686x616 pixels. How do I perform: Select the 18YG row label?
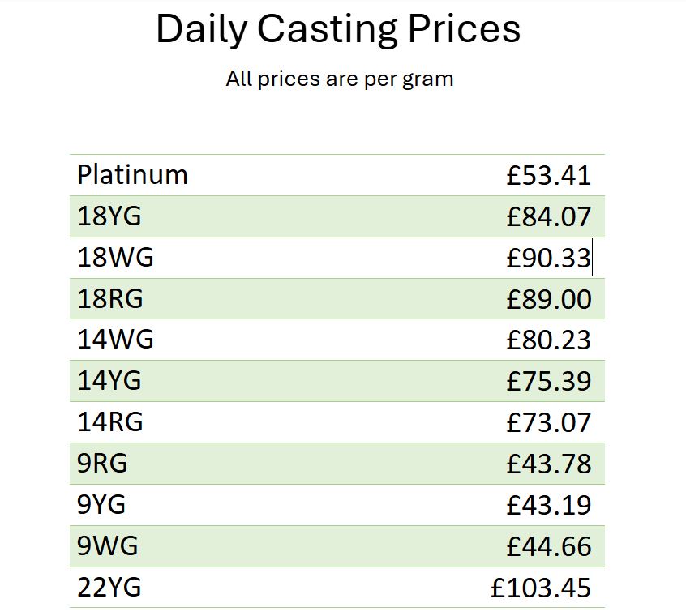coord(109,216)
